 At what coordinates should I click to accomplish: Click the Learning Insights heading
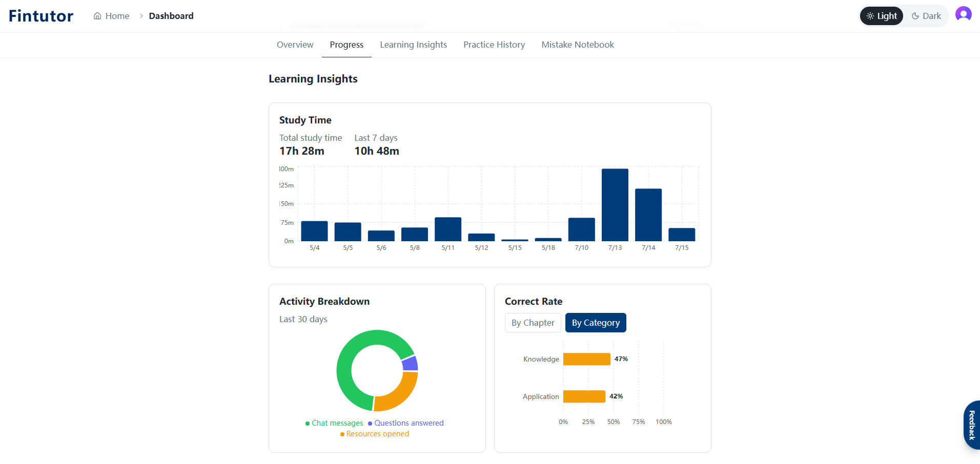313,79
